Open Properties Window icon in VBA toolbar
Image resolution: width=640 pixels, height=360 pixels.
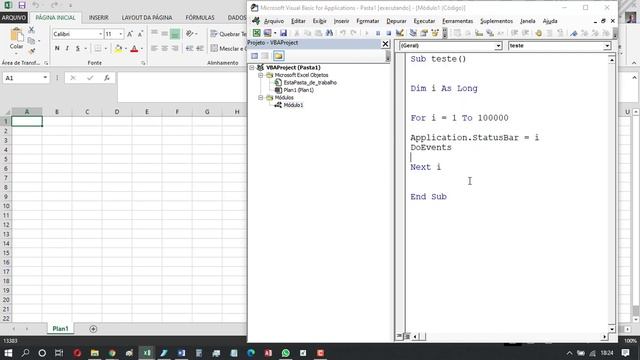point(424,33)
